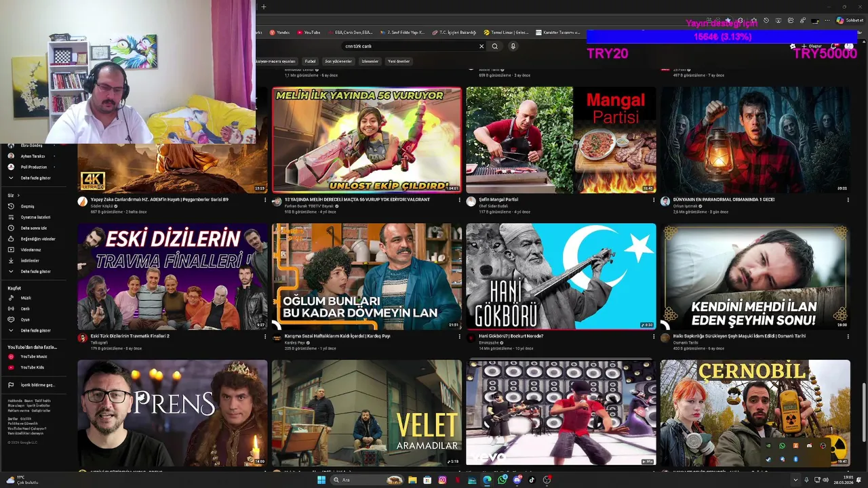The height and width of the screenshot is (488, 868).
Task: Open Daha sonra izle list
Action: coord(33,228)
